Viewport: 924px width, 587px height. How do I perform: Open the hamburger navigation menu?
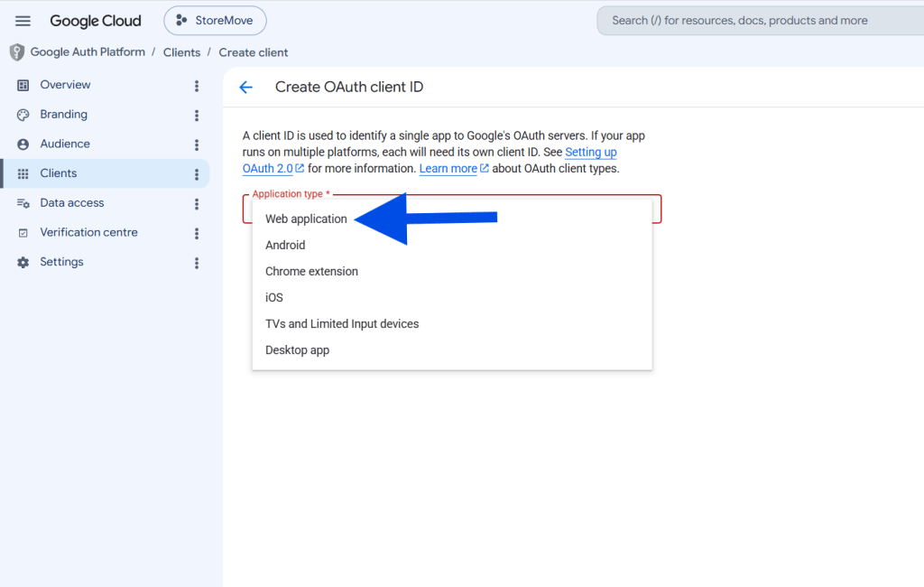23,21
